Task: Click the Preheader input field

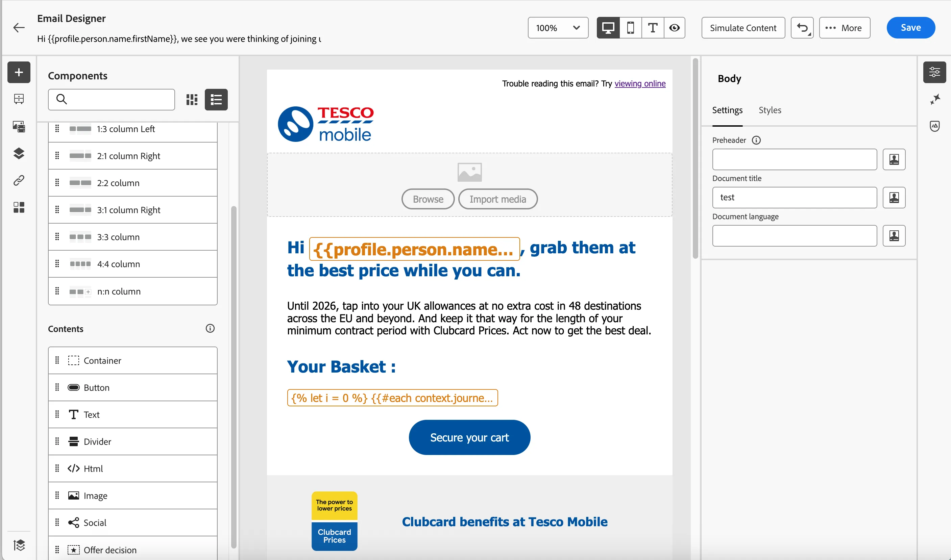Action: click(x=794, y=159)
